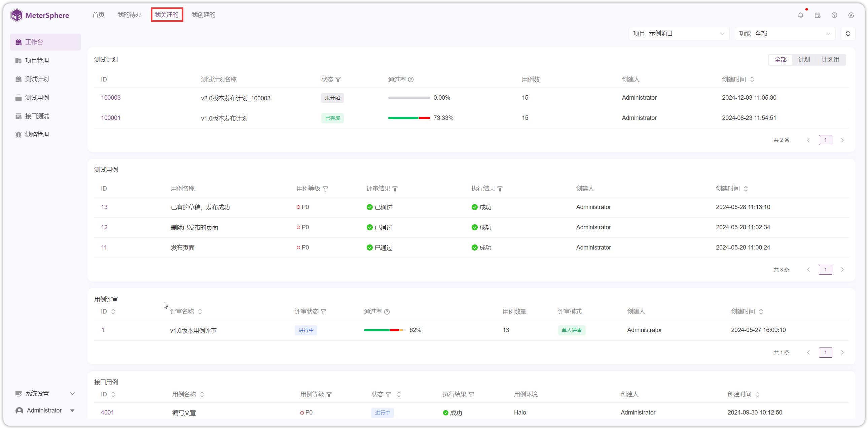Image resolution: width=868 pixels, height=429 pixels.
Task: Click the 62% review pass rate bar
Action: tap(385, 330)
